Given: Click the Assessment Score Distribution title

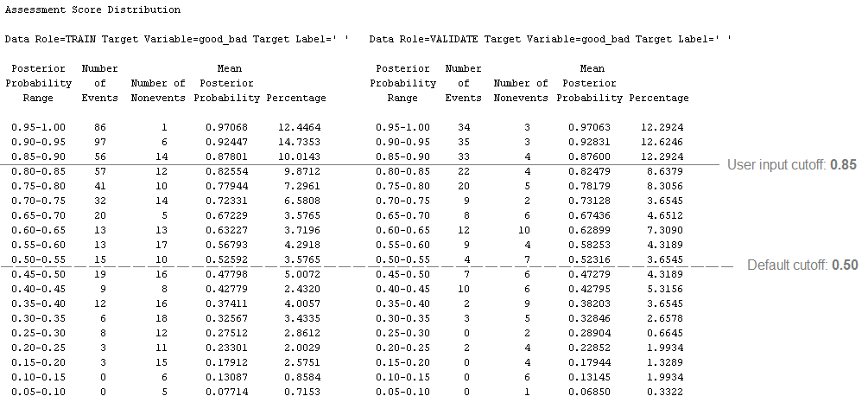Looking at the screenshot, I should pos(92,10).
